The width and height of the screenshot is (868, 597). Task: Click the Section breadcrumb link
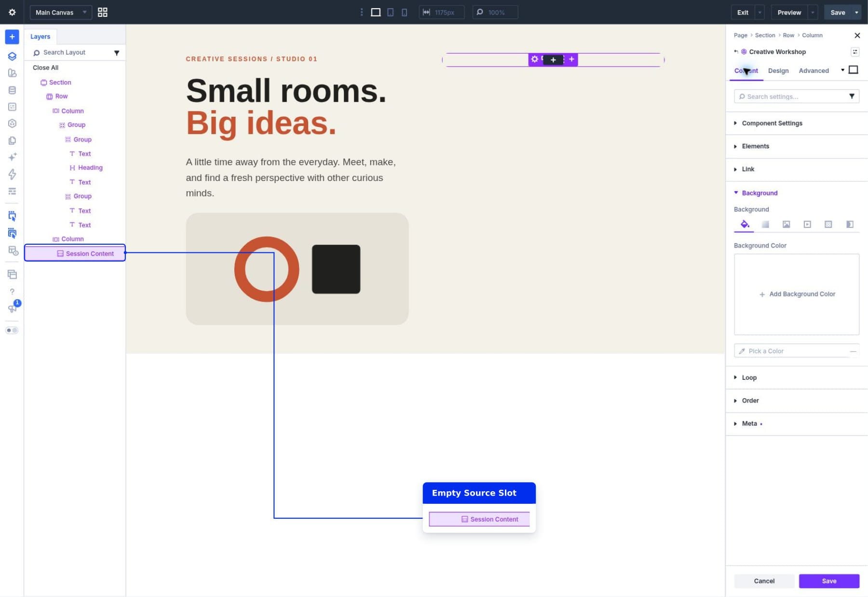point(765,35)
